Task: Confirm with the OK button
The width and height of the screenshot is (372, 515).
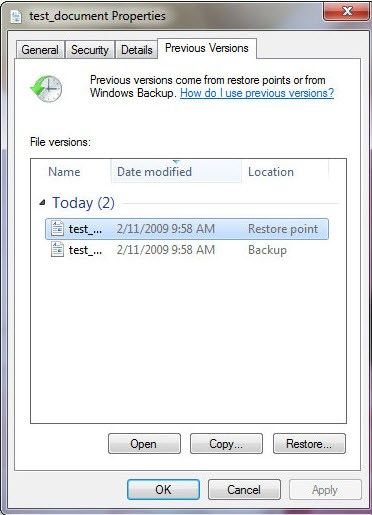Action: click(x=163, y=490)
